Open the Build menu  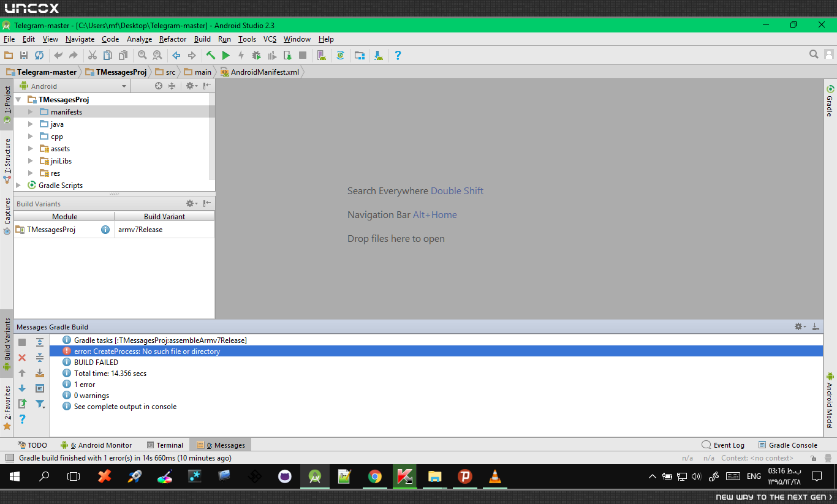click(202, 39)
